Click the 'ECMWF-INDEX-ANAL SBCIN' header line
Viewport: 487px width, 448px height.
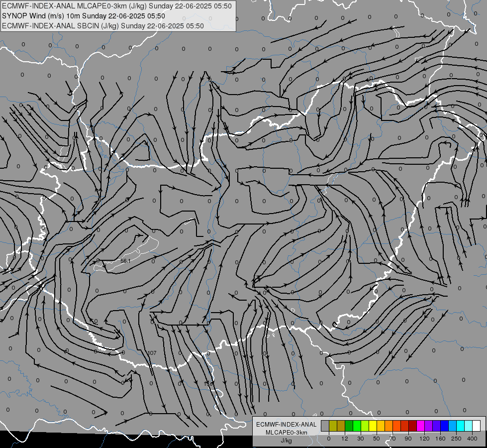[103, 26]
